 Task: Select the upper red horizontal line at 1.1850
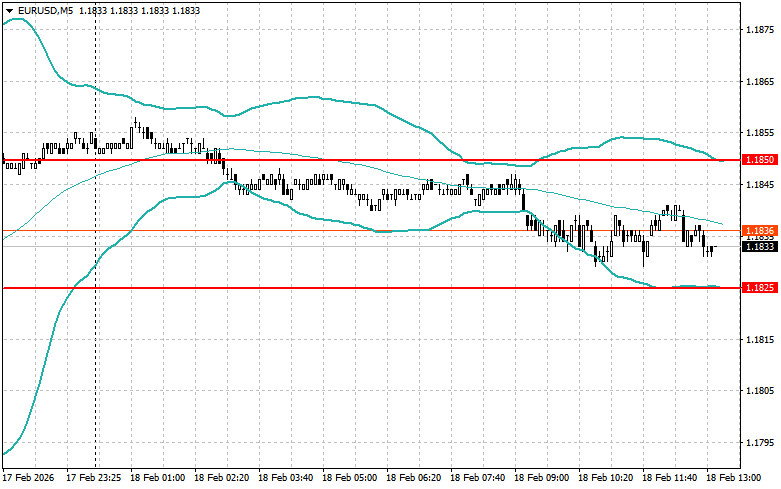pos(372,160)
